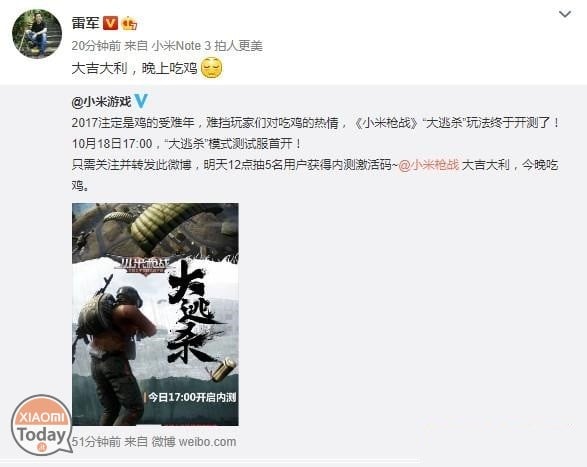Image resolution: width=587 pixels, height=467 pixels.
Task: Click the 51分钟前 repost timestamp
Action: 96,442
